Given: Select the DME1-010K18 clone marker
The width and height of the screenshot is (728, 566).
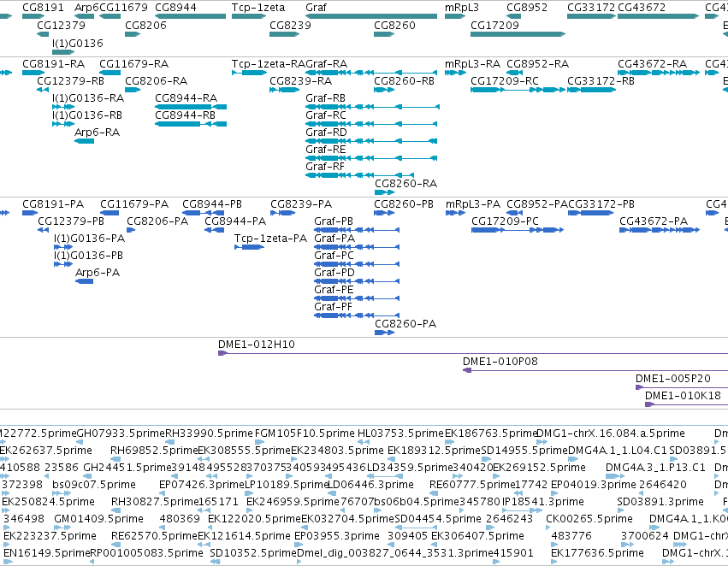Looking at the screenshot, I should pos(649,404).
